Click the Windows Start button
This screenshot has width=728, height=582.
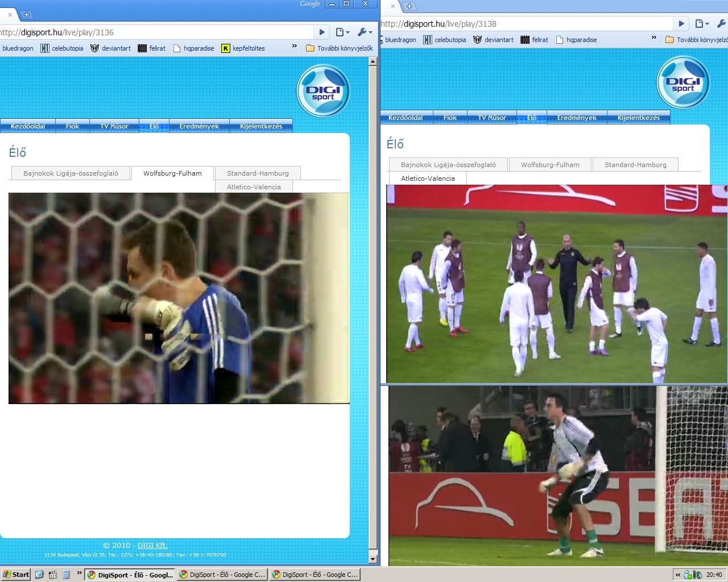[15, 575]
